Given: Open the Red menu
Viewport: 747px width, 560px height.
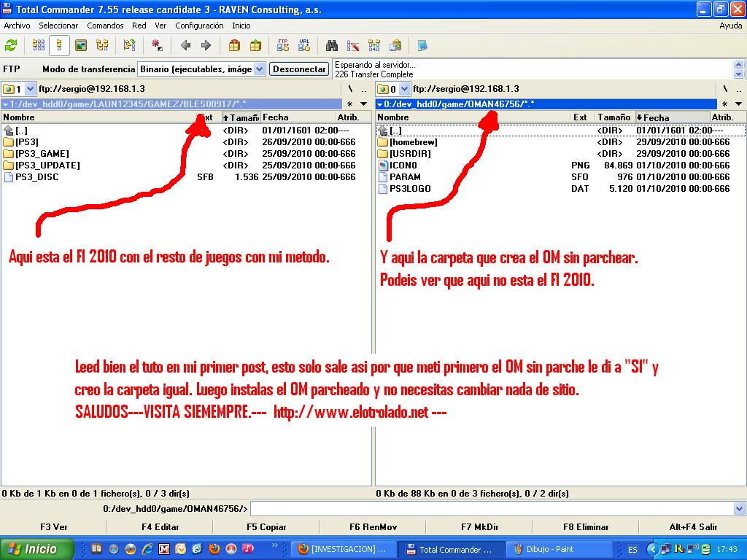Looking at the screenshot, I should tap(139, 26).
